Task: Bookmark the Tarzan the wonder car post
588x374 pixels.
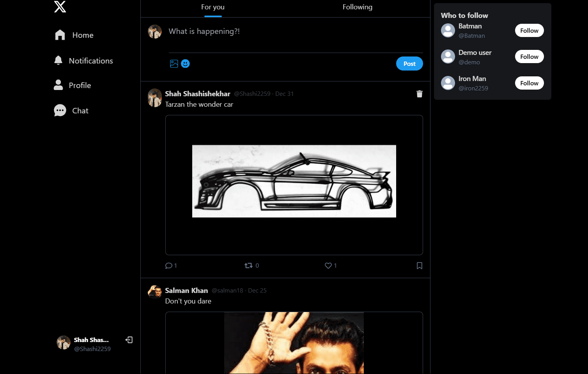Action: 420,266
